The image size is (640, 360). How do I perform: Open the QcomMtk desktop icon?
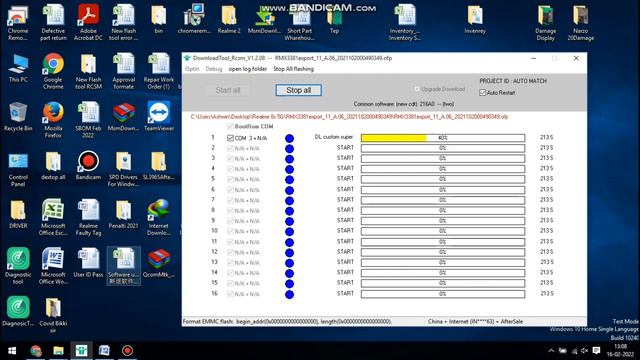click(159, 263)
